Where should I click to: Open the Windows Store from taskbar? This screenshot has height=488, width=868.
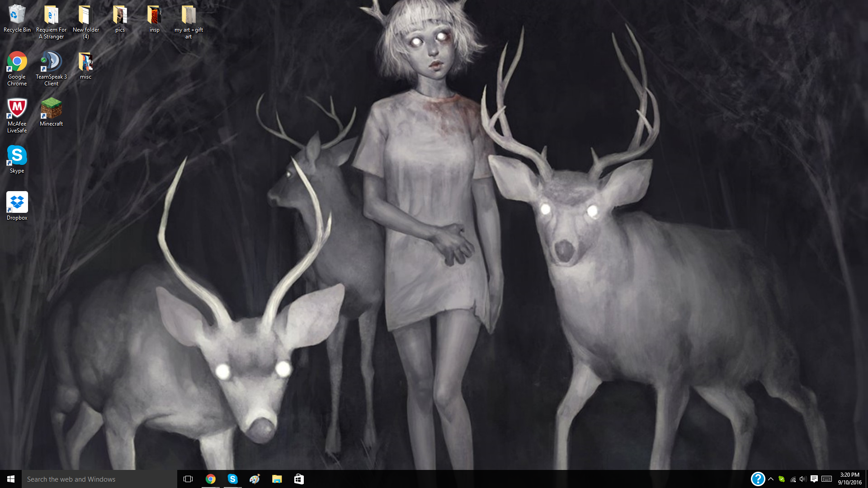coord(299,479)
